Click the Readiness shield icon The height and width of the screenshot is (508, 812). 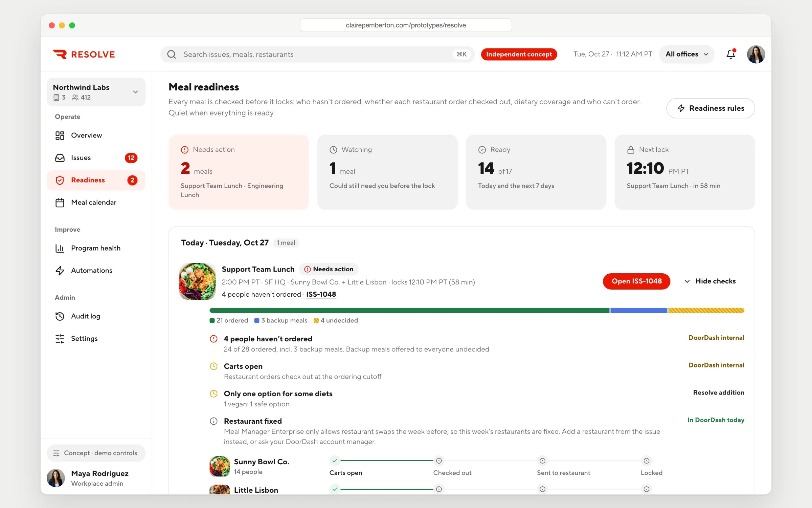[x=60, y=180]
